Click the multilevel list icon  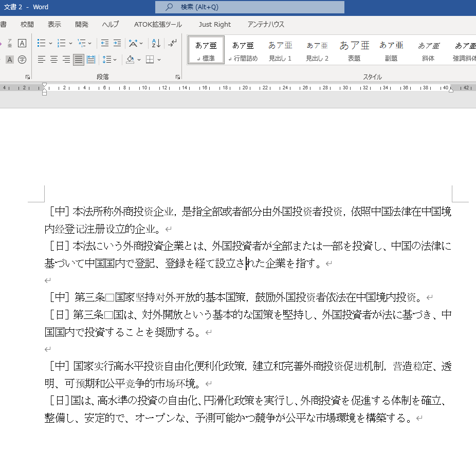tap(81, 43)
